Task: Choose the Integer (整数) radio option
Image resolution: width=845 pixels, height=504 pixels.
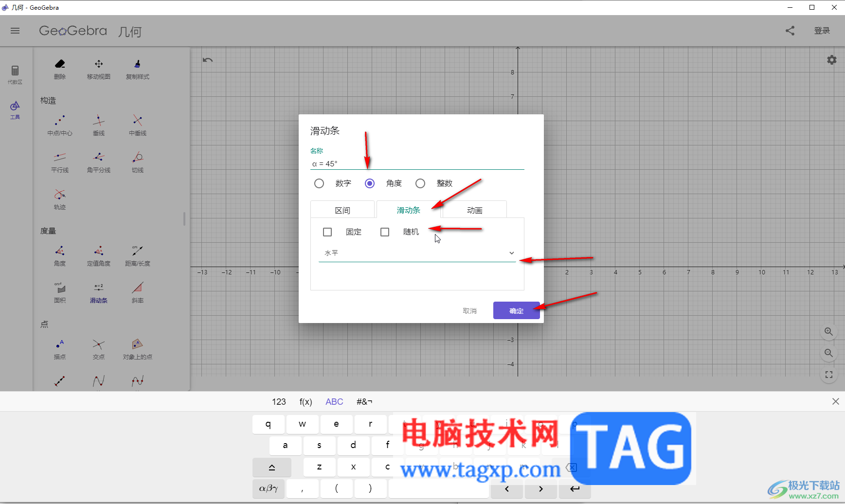Action: pos(420,183)
